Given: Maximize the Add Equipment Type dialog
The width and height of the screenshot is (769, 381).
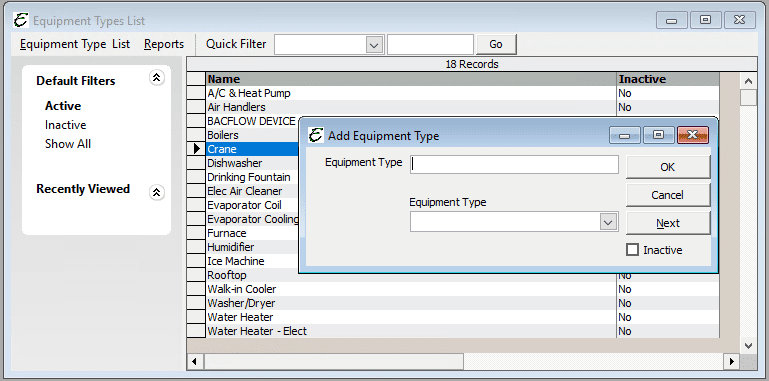Looking at the screenshot, I should (659, 135).
